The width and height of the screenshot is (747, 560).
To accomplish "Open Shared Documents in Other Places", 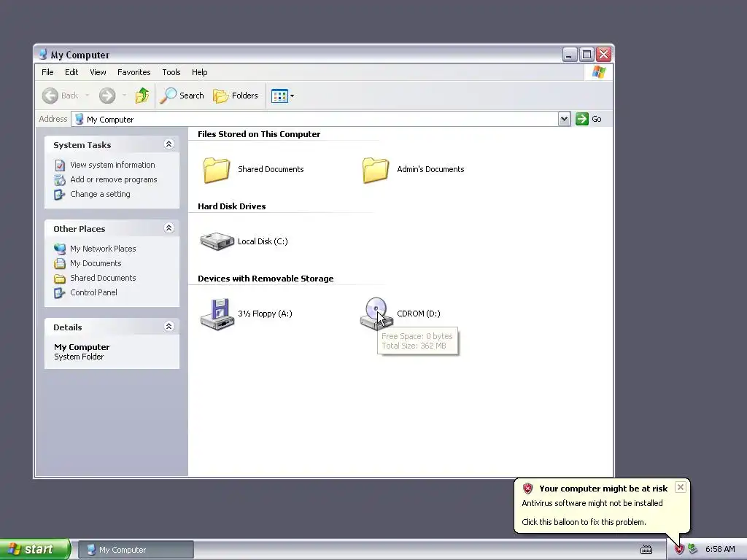I will 103,278.
